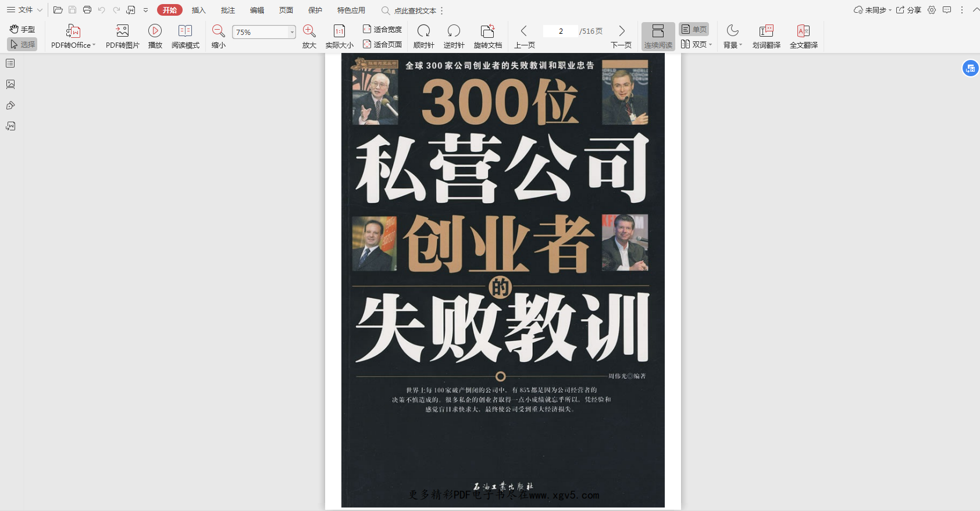Image resolution: width=980 pixels, height=511 pixels.
Task: Convert PDF to image with PDF转图片
Action: (x=122, y=36)
